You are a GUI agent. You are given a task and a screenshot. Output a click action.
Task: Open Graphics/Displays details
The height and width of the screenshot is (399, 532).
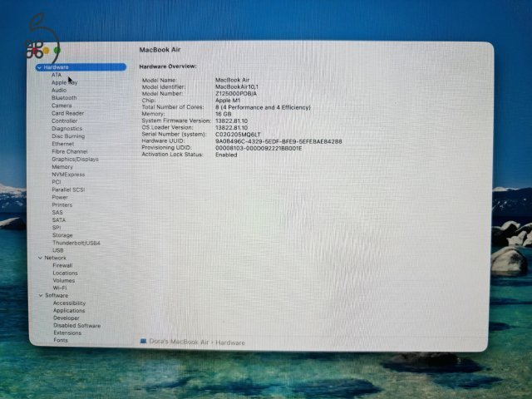(x=75, y=159)
